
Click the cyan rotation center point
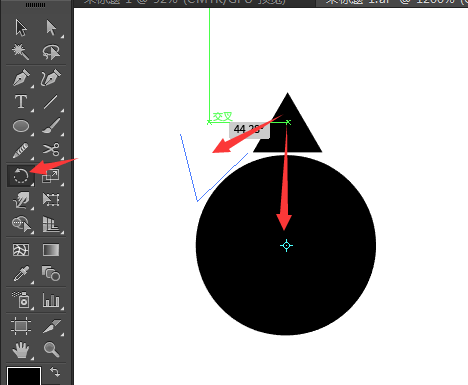pos(286,246)
